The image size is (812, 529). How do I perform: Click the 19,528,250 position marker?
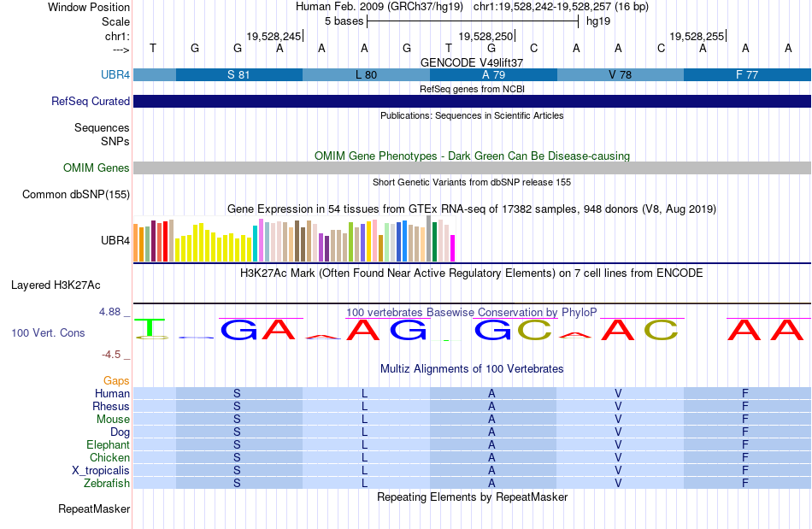pyautogui.click(x=485, y=36)
